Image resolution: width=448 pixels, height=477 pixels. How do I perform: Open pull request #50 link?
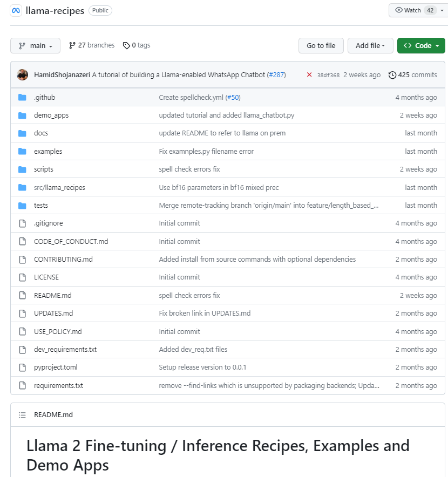coord(233,97)
